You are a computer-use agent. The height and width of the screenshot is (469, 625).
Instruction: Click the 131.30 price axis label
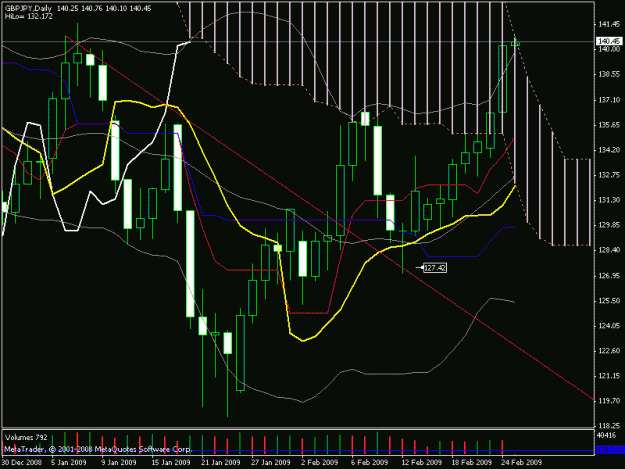(x=609, y=200)
